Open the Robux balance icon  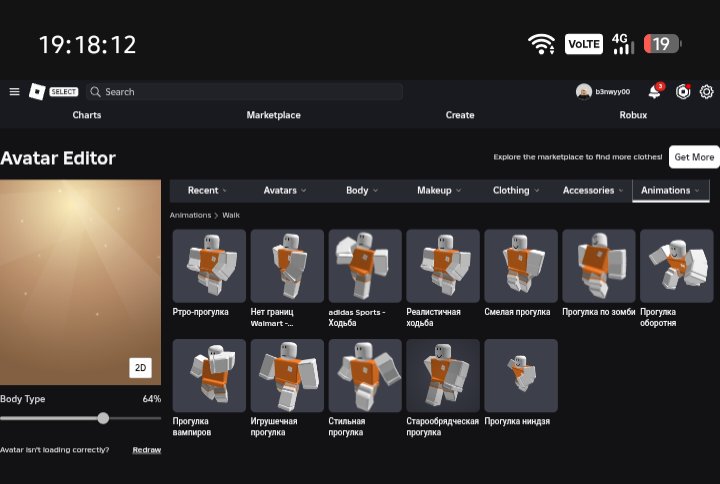[x=683, y=92]
